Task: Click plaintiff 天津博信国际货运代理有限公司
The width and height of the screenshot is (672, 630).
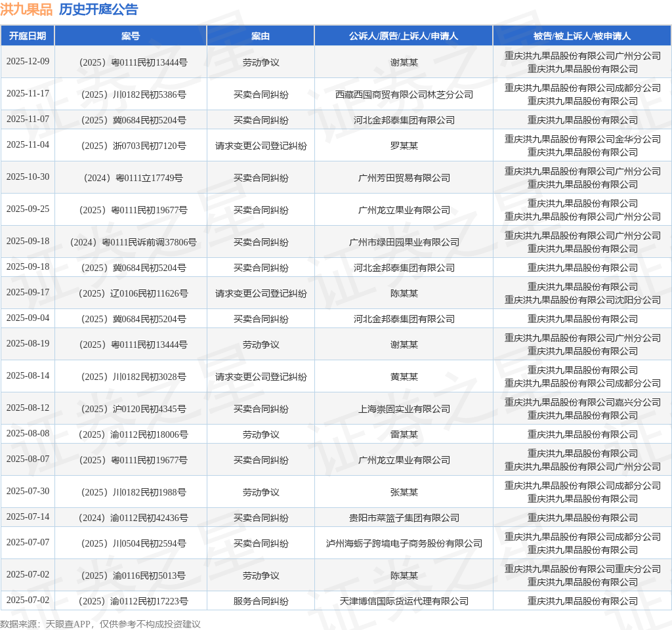Action: [404, 602]
